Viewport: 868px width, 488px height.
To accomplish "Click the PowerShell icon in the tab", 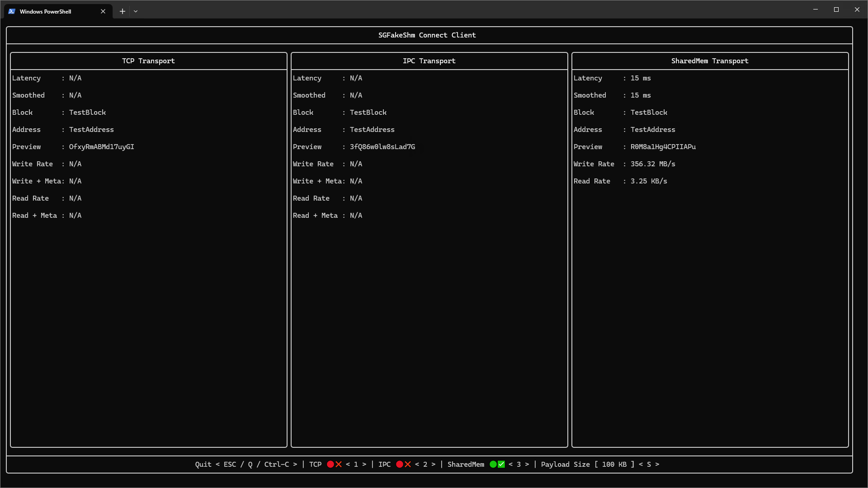I will point(12,11).
